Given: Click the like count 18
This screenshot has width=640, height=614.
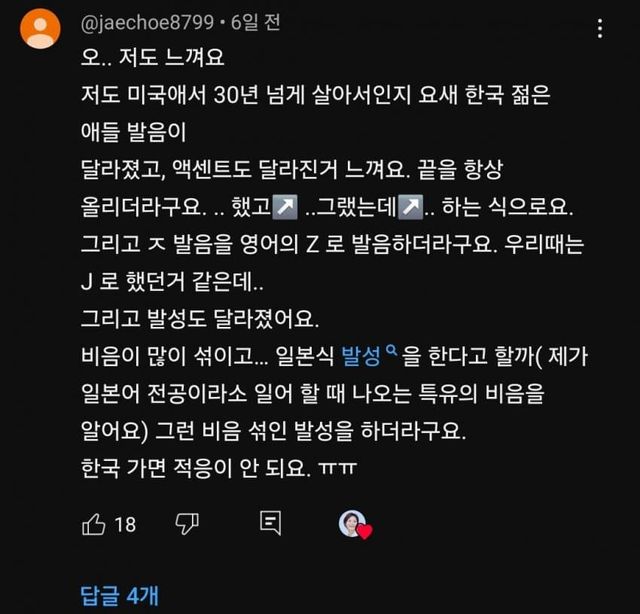Looking at the screenshot, I should pos(125,525).
